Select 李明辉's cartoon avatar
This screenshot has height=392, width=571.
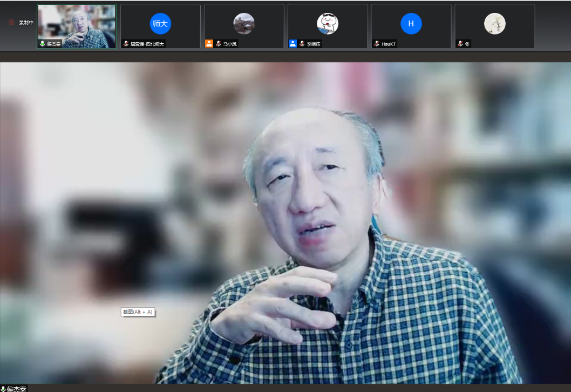(x=327, y=23)
